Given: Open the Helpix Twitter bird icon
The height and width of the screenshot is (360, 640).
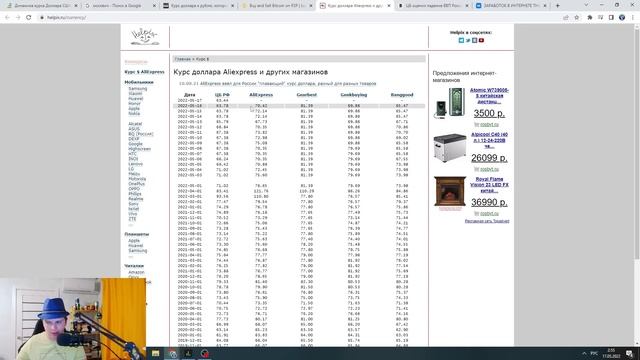Looking at the screenshot, I should (x=468, y=40).
